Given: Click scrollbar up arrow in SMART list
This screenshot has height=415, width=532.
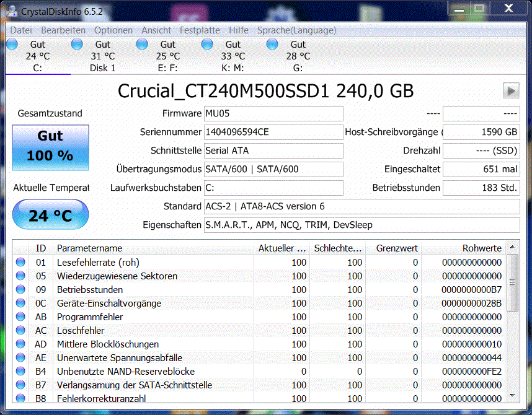Looking at the screenshot, I should [512, 247].
